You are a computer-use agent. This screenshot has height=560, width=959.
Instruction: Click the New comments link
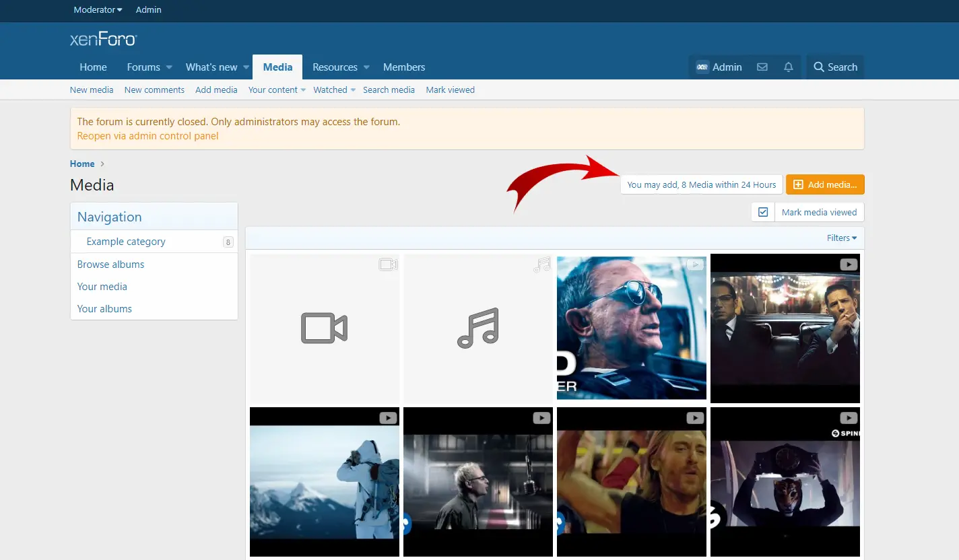[154, 90]
